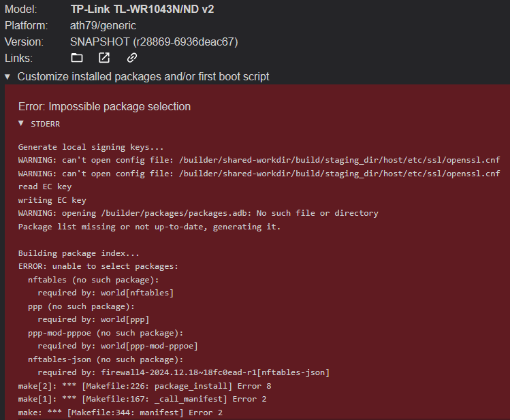Click the Error: Impossible package selection heading

104,107
